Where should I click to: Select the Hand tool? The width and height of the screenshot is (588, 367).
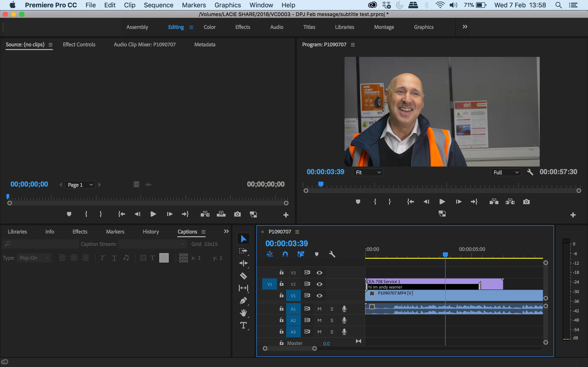[243, 313]
